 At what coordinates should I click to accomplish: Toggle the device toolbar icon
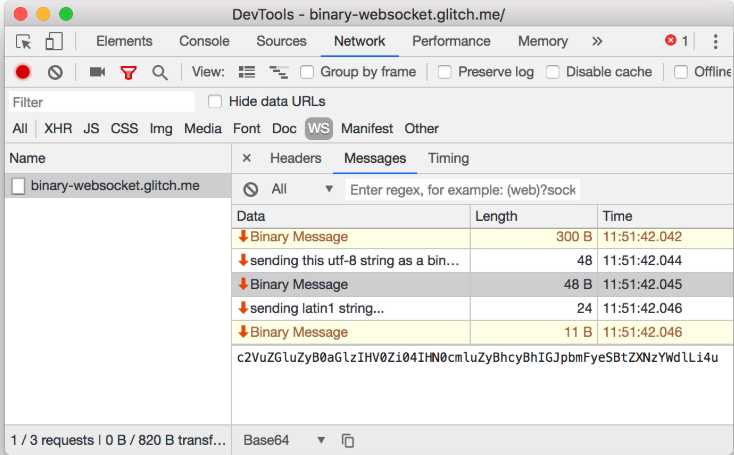tap(54, 41)
